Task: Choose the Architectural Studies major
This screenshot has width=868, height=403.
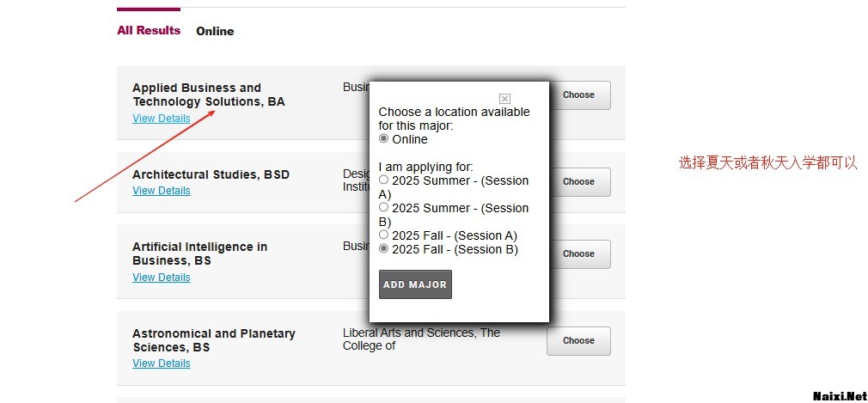Action: 578,181
